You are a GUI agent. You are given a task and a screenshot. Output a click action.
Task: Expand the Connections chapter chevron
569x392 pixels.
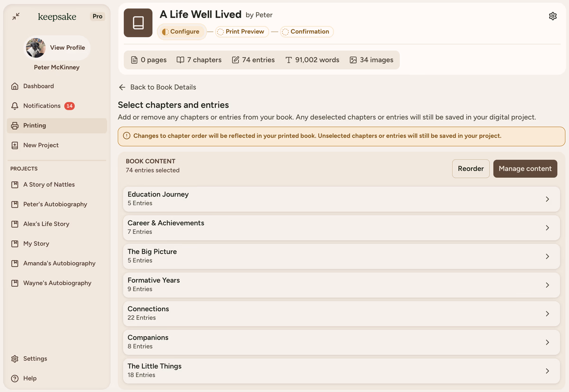[547, 314]
